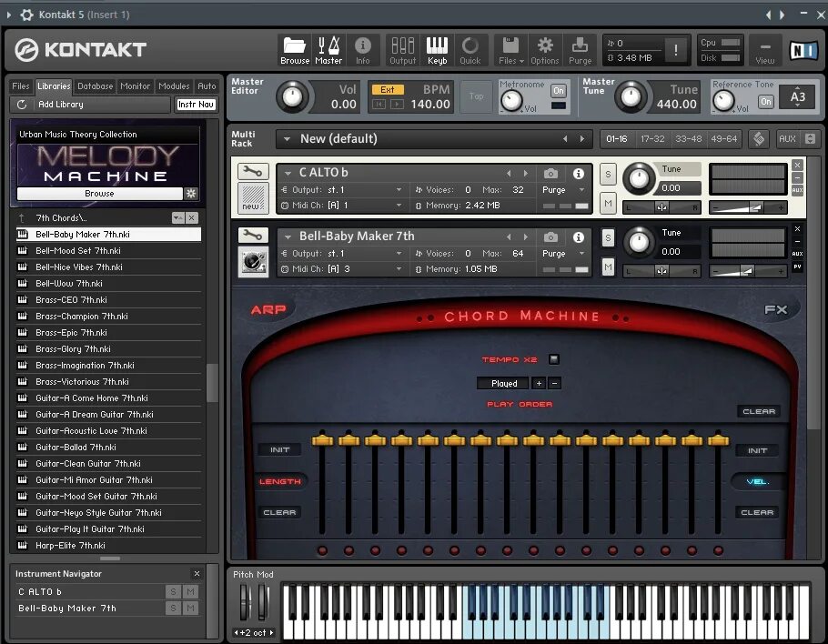Take snapshot camera icon for C ALTO b
828x644 pixels.
550,173
